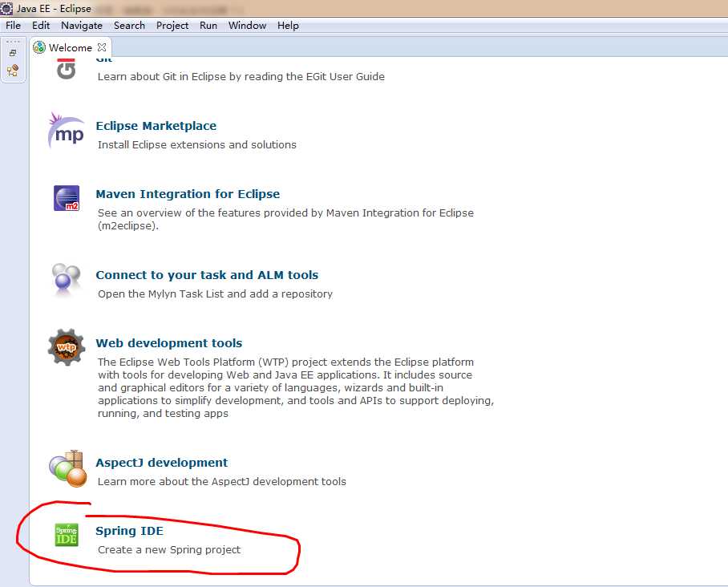Open the Search menu
728x587 pixels.
point(130,26)
